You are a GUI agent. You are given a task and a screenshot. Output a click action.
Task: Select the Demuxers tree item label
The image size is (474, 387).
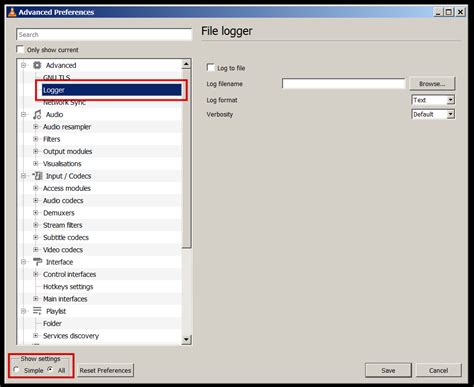coord(59,213)
